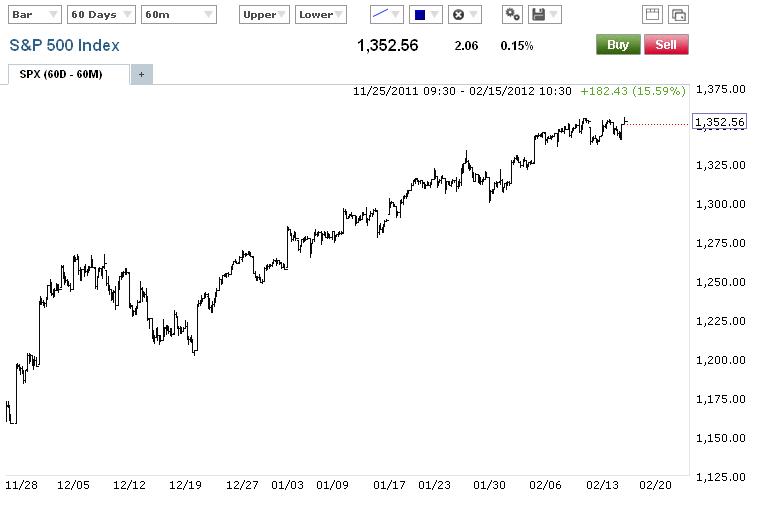Click the 01/03 date axis label
The height and width of the screenshot is (505, 761).
coord(287,485)
